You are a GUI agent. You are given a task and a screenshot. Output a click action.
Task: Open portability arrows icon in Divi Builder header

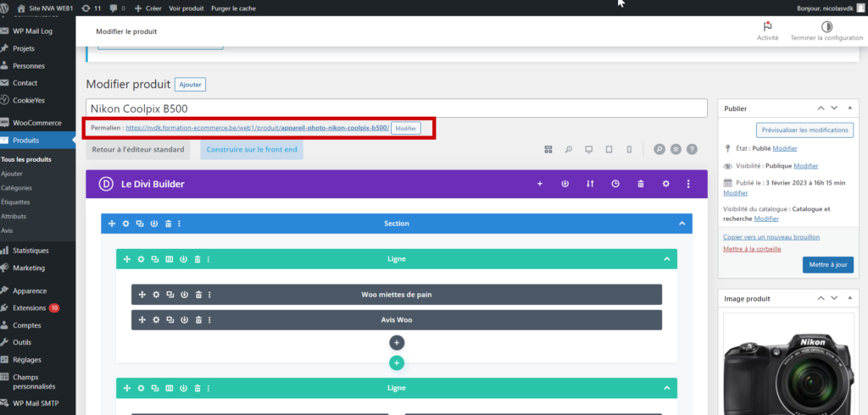point(590,184)
